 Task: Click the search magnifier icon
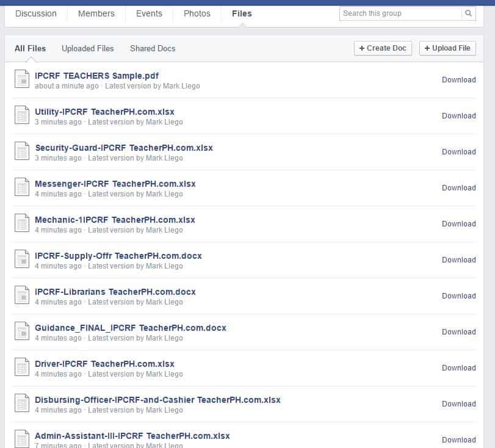(x=468, y=13)
